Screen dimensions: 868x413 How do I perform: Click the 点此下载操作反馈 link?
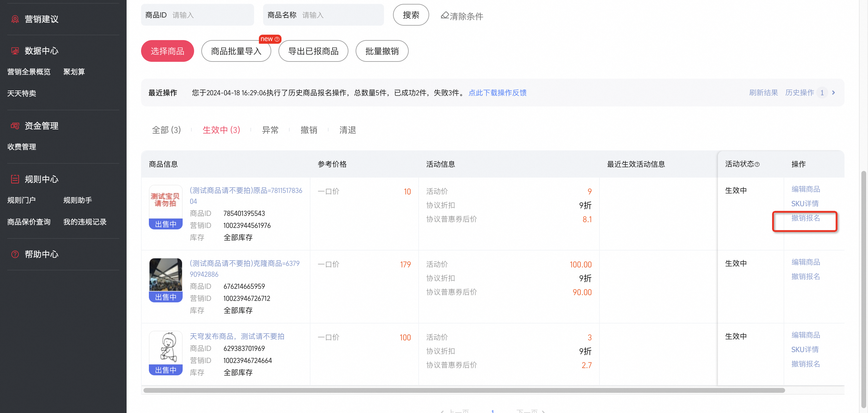point(497,93)
